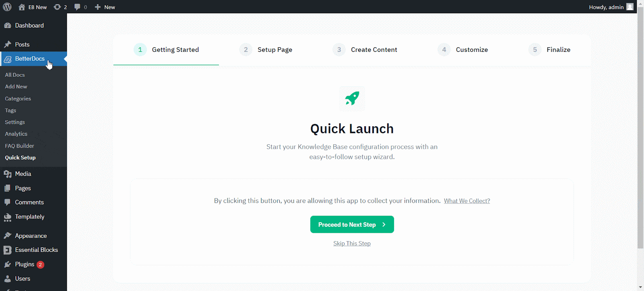Click the + New admin bar item
The height and width of the screenshot is (291, 644).
[105, 7]
